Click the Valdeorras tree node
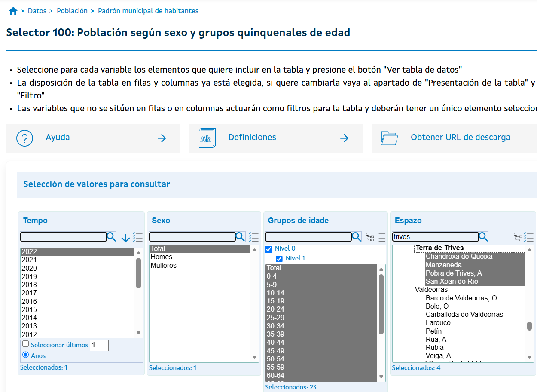The width and height of the screenshot is (537, 392). [x=431, y=290]
